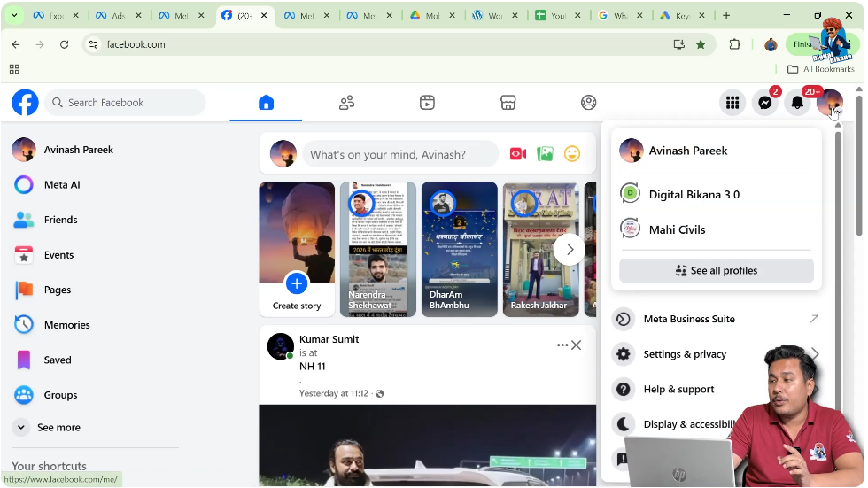Reload the Facebook page
The height and width of the screenshot is (488, 868).
click(x=64, y=44)
